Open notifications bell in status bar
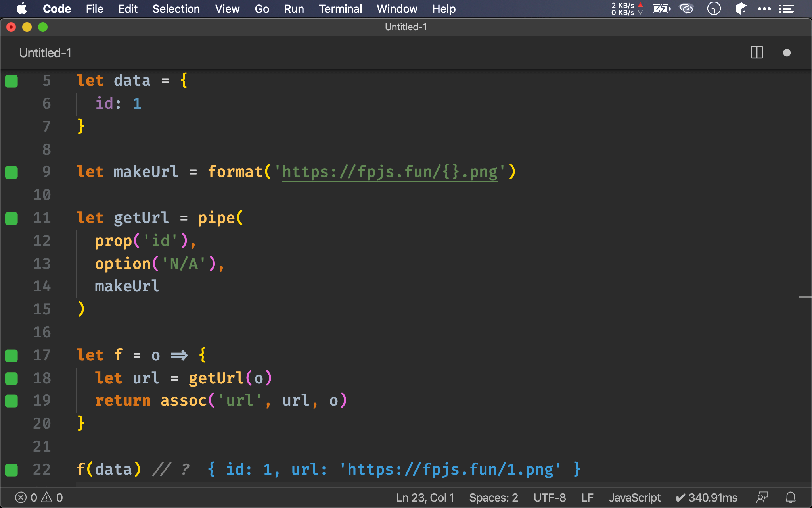812x508 pixels. (x=791, y=498)
